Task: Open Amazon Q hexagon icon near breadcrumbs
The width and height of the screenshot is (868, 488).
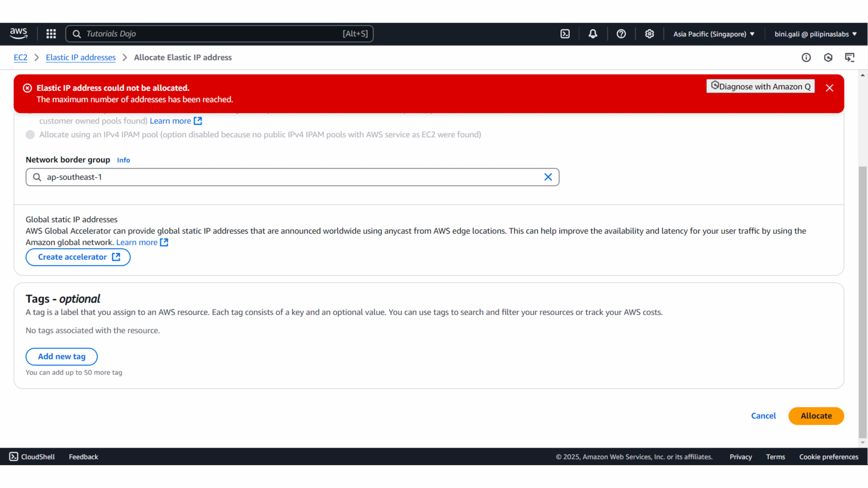Action: (828, 58)
